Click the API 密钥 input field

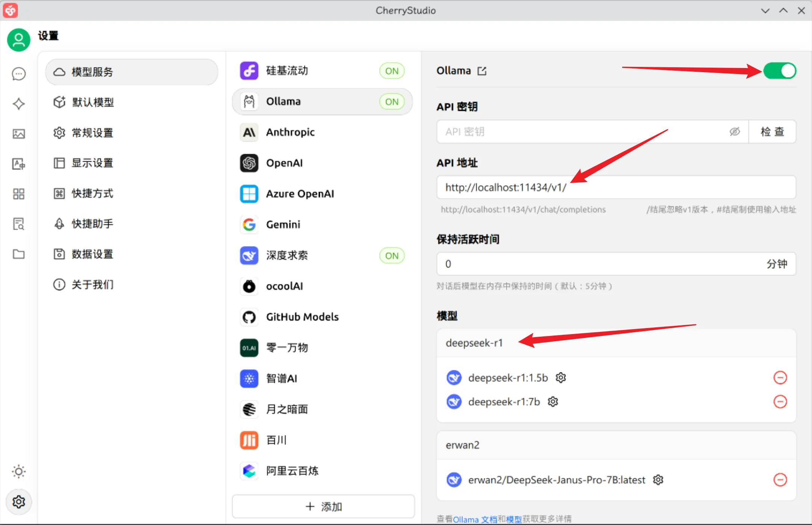coord(564,132)
